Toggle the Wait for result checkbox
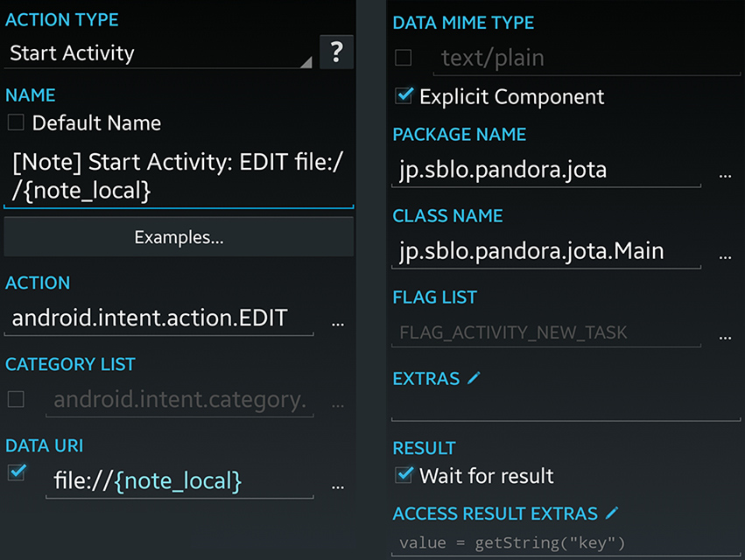745x560 pixels. tap(404, 474)
